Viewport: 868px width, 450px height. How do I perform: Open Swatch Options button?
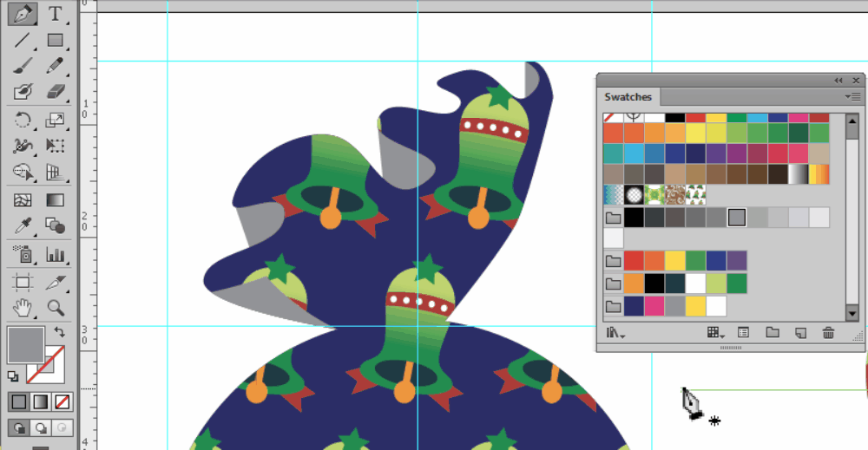coord(744,333)
